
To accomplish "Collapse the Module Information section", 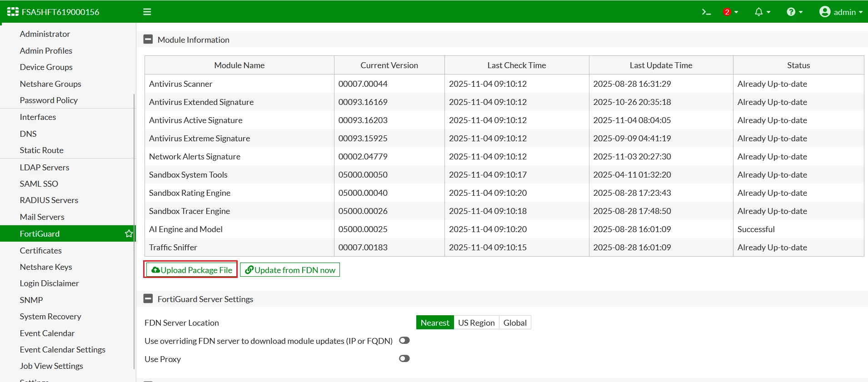I will (148, 40).
